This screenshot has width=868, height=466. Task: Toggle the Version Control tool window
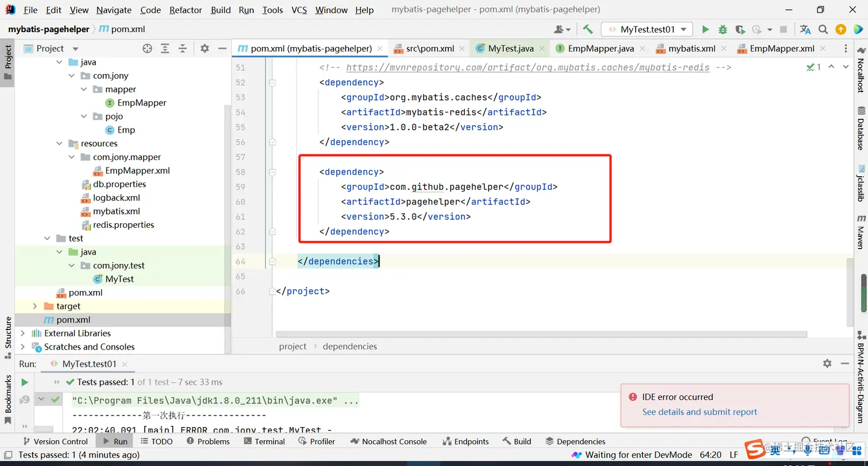(x=55, y=441)
